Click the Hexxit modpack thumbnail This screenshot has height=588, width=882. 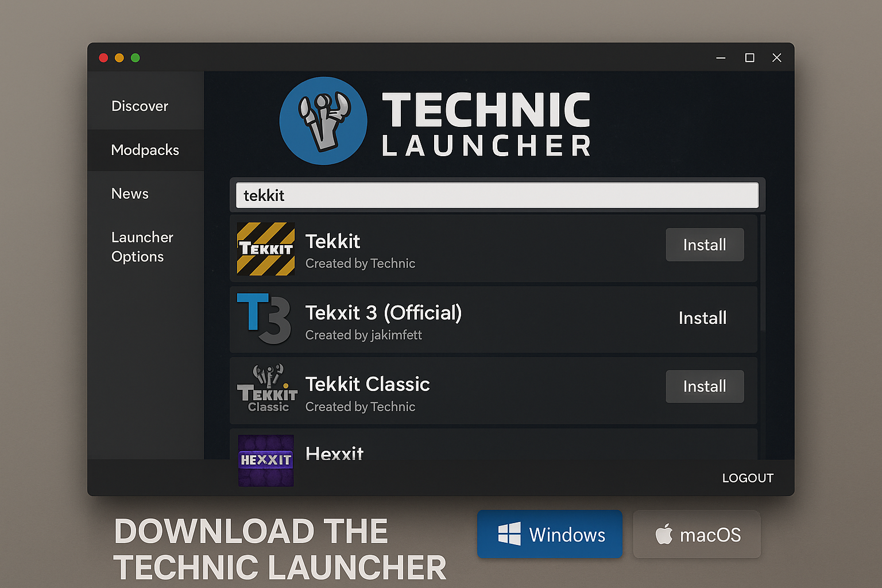265,459
